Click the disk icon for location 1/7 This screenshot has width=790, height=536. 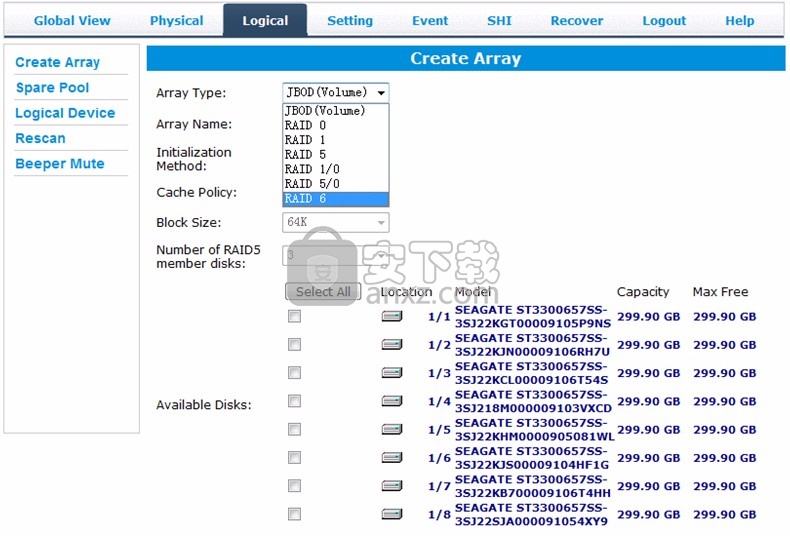point(391,486)
